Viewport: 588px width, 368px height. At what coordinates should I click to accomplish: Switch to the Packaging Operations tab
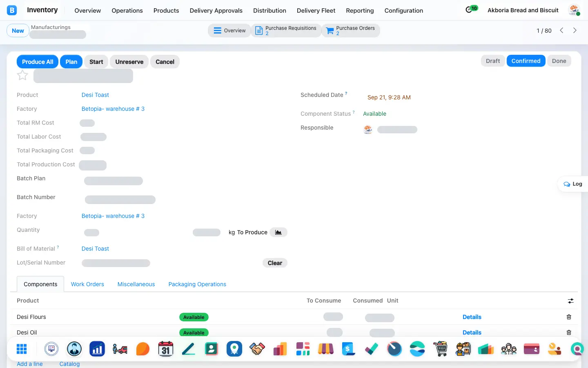pyautogui.click(x=197, y=284)
